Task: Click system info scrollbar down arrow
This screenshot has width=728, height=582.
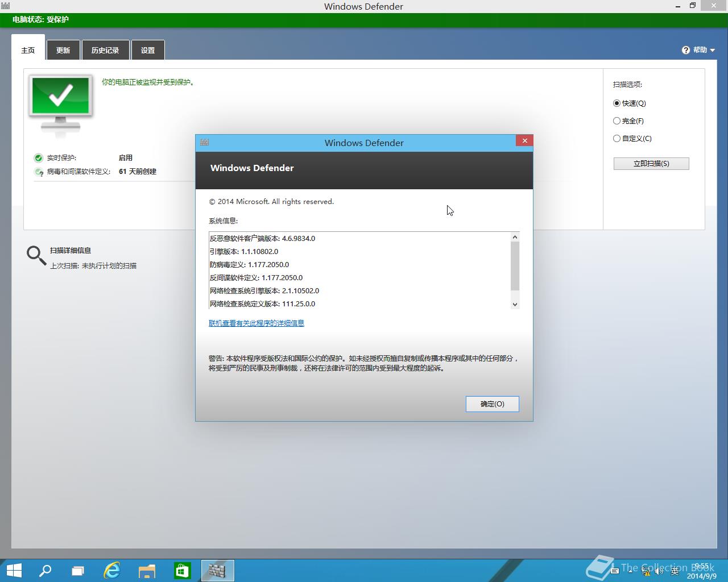Action: [x=515, y=305]
